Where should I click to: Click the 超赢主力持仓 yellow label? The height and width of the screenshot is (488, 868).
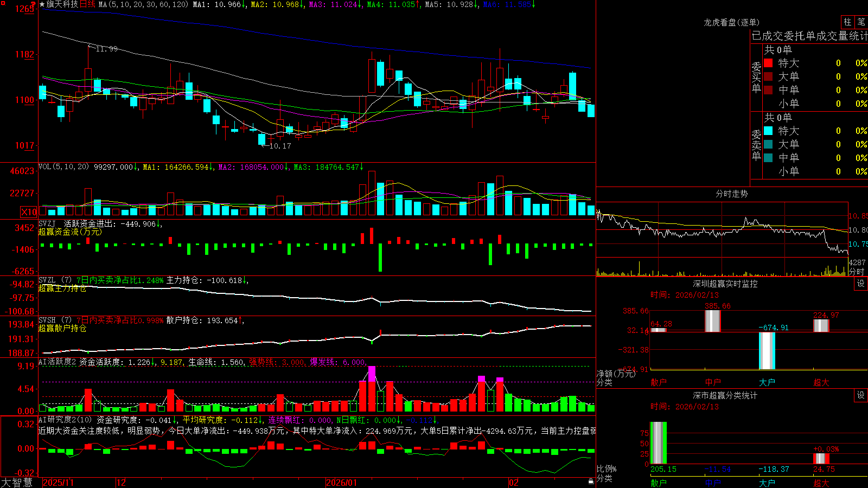click(x=62, y=288)
